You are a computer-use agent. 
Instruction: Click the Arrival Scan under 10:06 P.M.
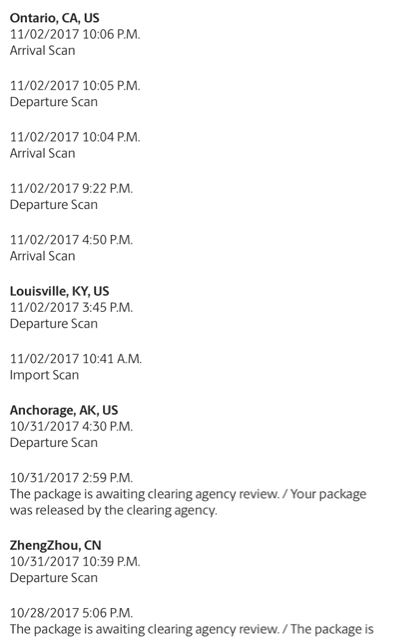point(42,51)
